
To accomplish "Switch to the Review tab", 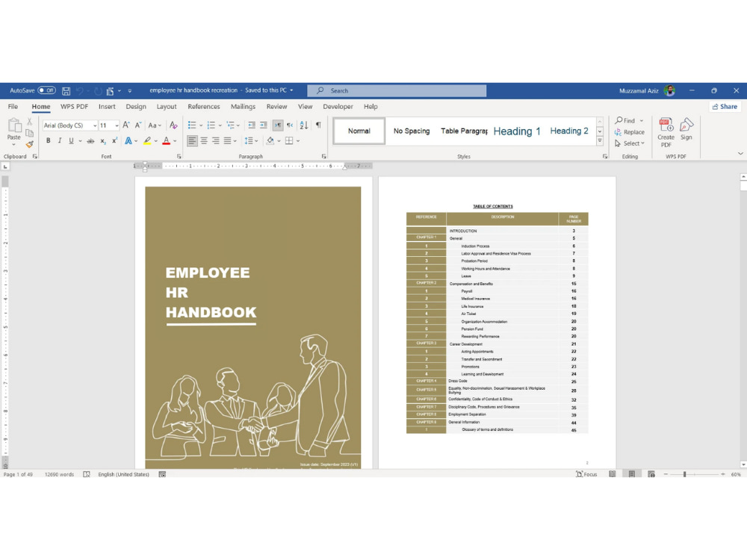I will (x=277, y=107).
